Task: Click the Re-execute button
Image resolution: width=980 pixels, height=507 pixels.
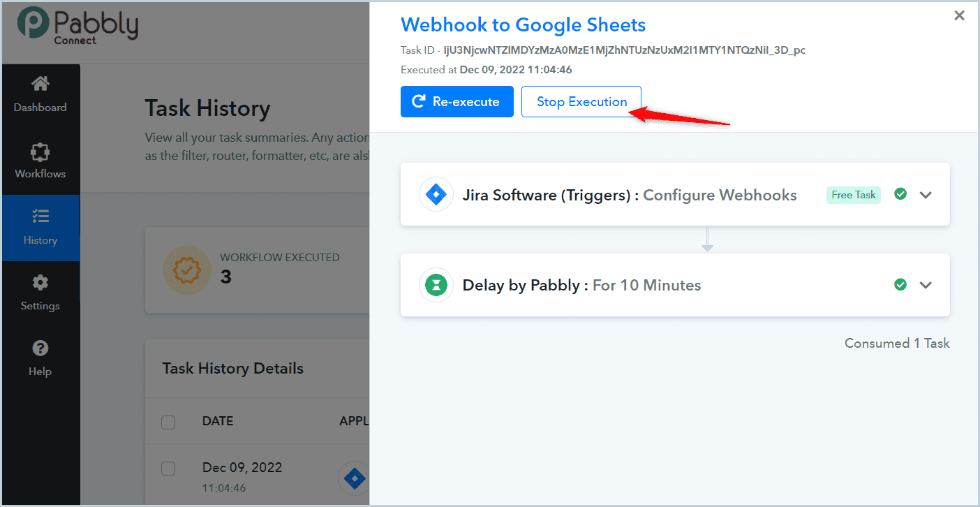Action: click(x=457, y=101)
